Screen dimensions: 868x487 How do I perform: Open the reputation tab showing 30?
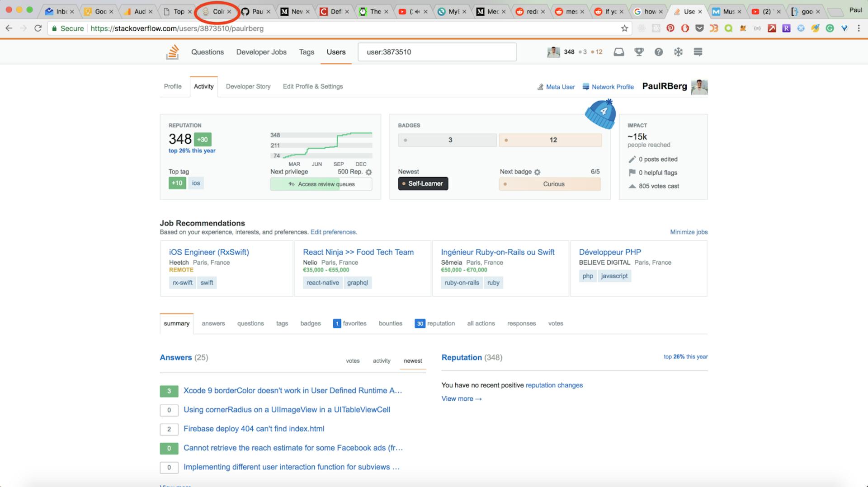tap(435, 323)
